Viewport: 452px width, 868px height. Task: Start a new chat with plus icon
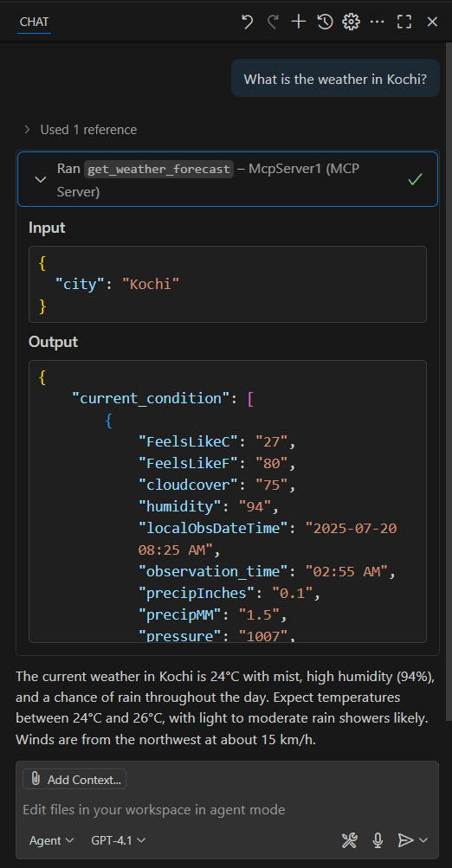click(x=299, y=23)
